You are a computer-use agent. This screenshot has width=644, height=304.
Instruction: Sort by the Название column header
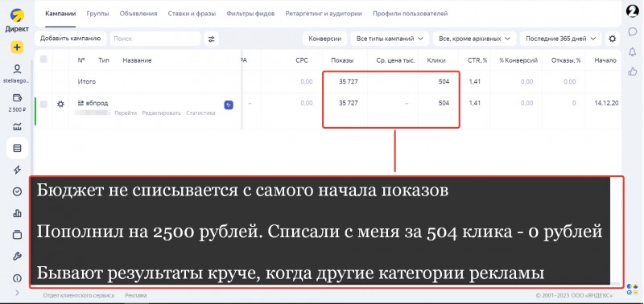coord(137,60)
